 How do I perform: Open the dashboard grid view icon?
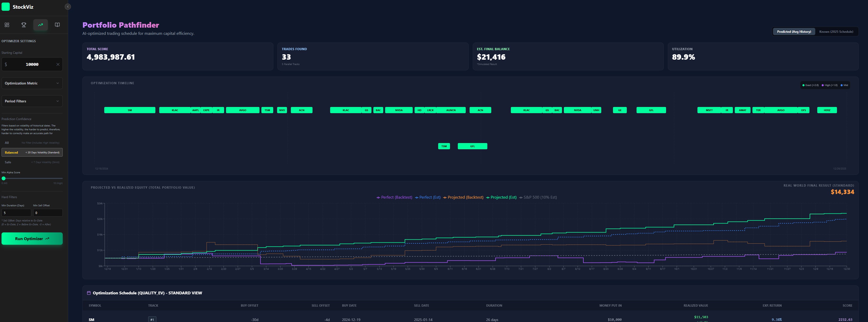pos(7,25)
